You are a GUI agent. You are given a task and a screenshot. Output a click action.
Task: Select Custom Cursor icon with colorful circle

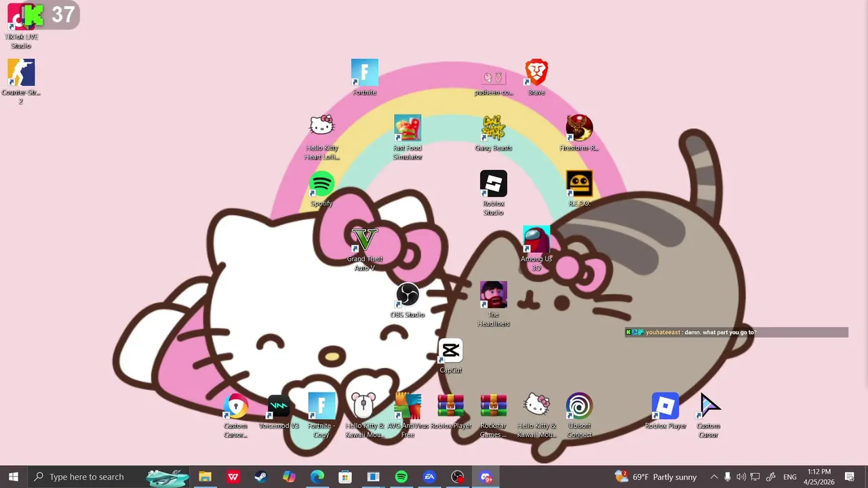click(x=236, y=415)
